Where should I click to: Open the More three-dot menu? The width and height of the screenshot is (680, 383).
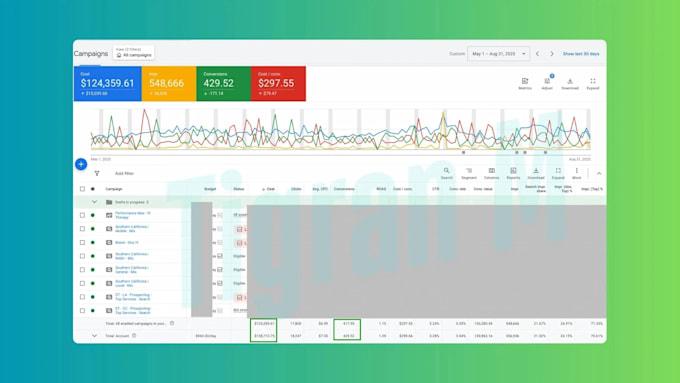pos(576,171)
